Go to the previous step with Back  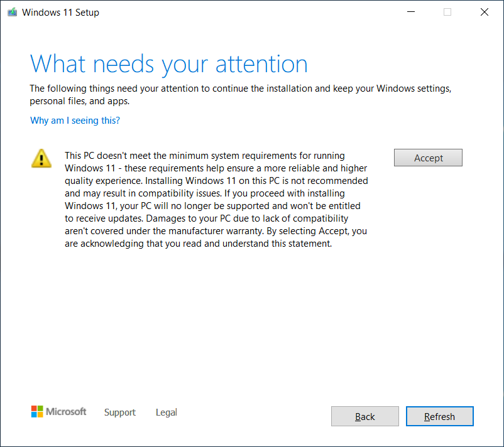coord(364,416)
